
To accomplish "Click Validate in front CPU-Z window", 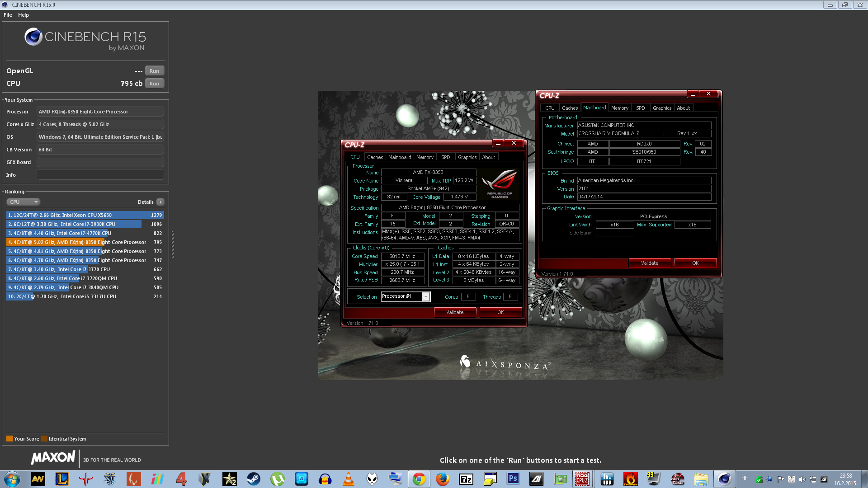I will tap(455, 312).
